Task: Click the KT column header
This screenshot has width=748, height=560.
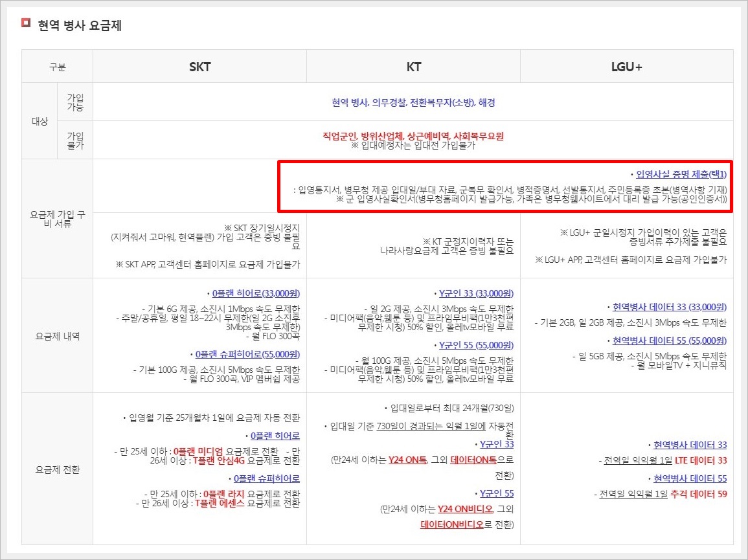Action: (x=414, y=67)
